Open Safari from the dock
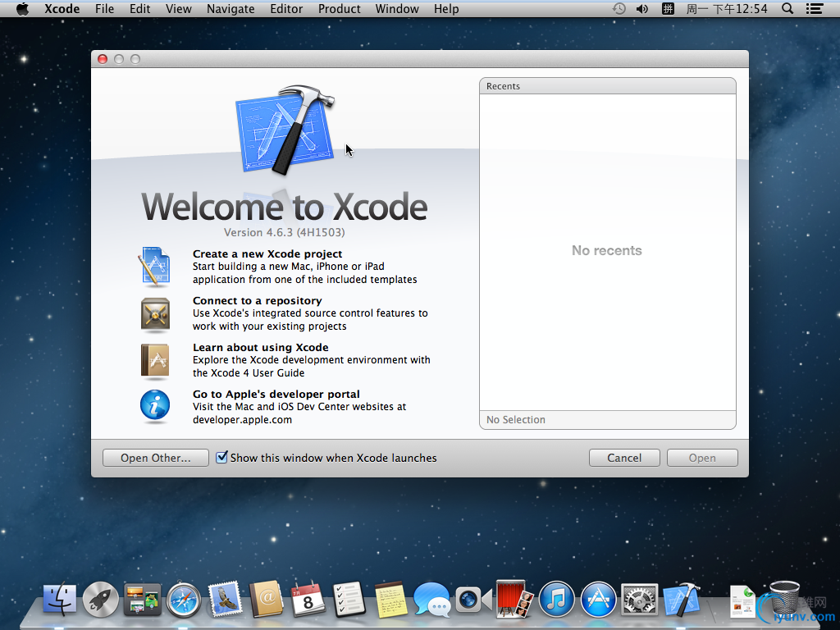This screenshot has width=840, height=630. tap(184, 600)
